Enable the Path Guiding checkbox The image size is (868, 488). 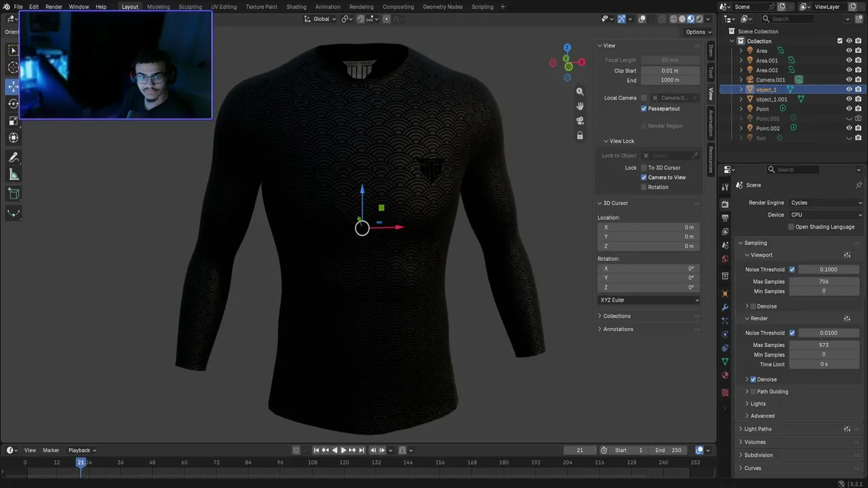tap(753, 392)
